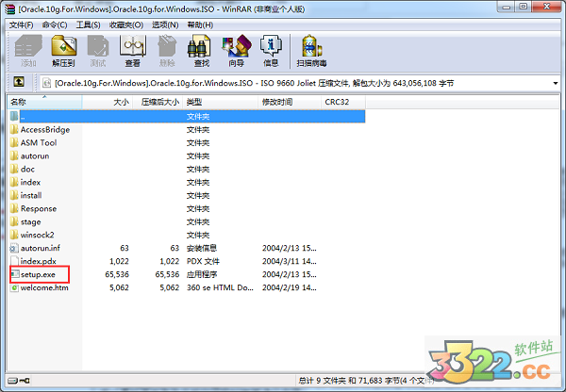
Task: Select the autorun folder icon
Action: click(14, 155)
